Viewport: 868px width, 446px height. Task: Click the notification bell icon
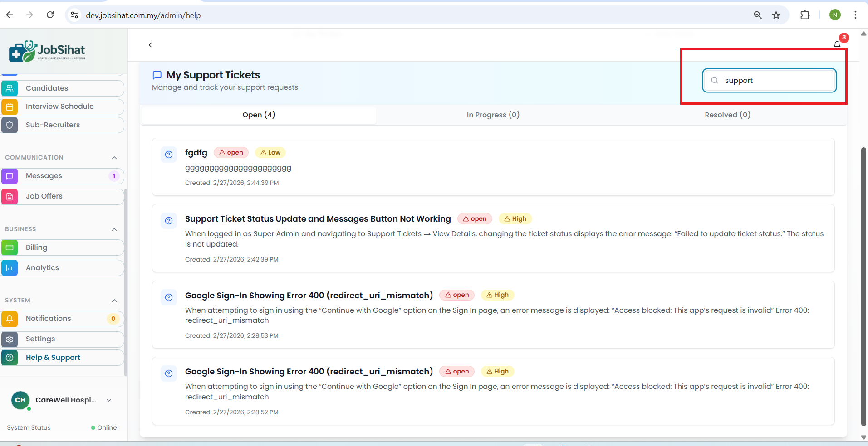837,44
